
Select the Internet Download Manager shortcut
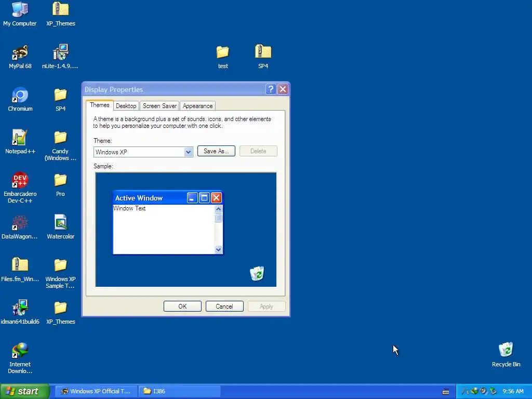point(20,357)
